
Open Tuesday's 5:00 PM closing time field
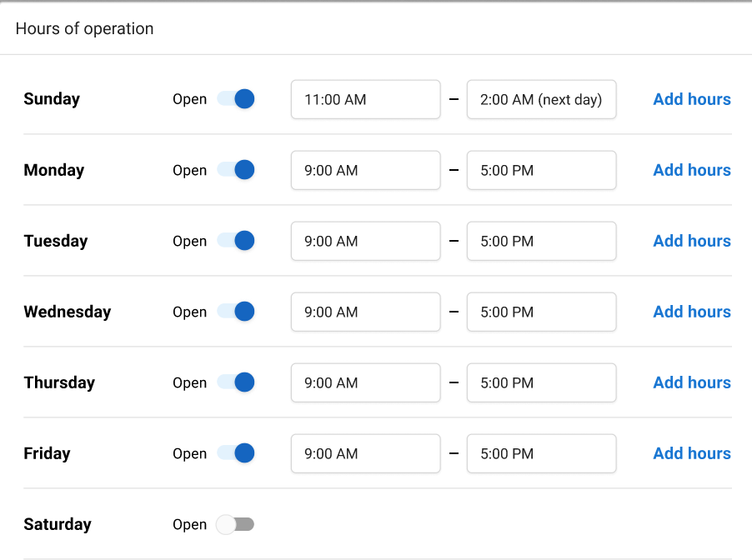[x=541, y=241]
